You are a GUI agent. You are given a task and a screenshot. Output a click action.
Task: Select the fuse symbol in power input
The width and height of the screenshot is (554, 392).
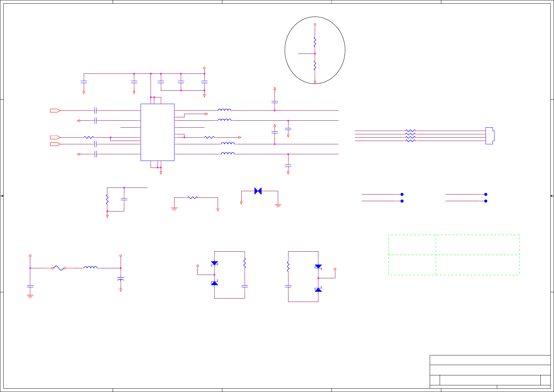point(58,268)
